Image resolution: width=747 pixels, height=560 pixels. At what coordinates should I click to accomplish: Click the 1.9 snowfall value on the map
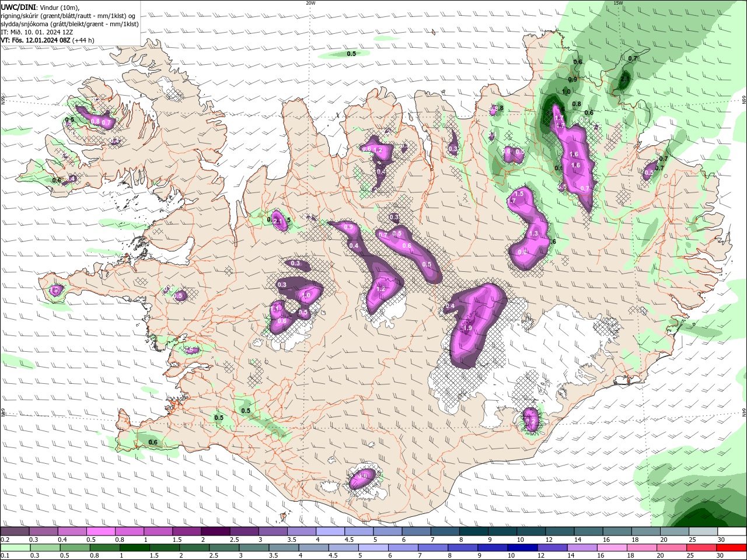pyautogui.click(x=467, y=328)
